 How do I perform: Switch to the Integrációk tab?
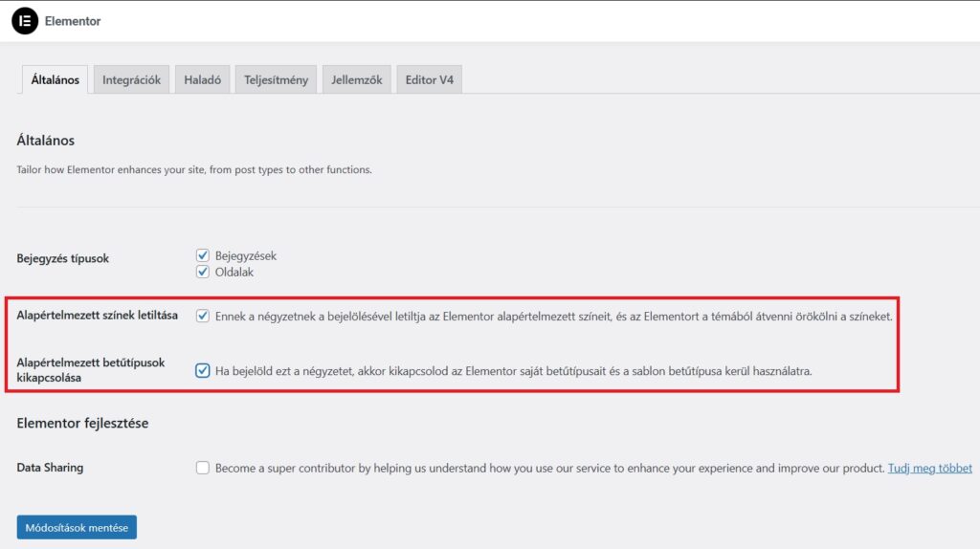[x=132, y=80]
